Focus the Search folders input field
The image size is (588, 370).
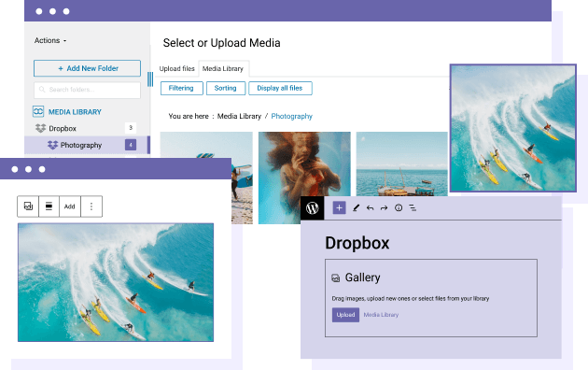(x=87, y=90)
